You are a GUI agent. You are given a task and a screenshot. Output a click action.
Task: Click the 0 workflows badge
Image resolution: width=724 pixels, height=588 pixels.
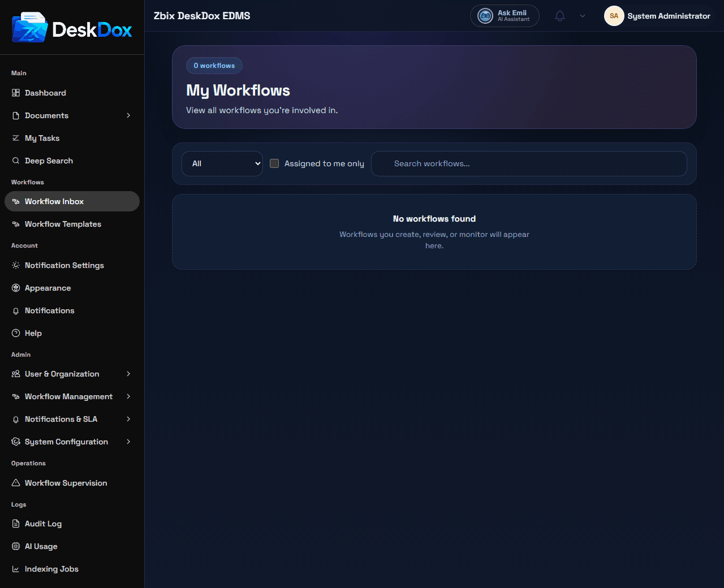[x=214, y=66]
